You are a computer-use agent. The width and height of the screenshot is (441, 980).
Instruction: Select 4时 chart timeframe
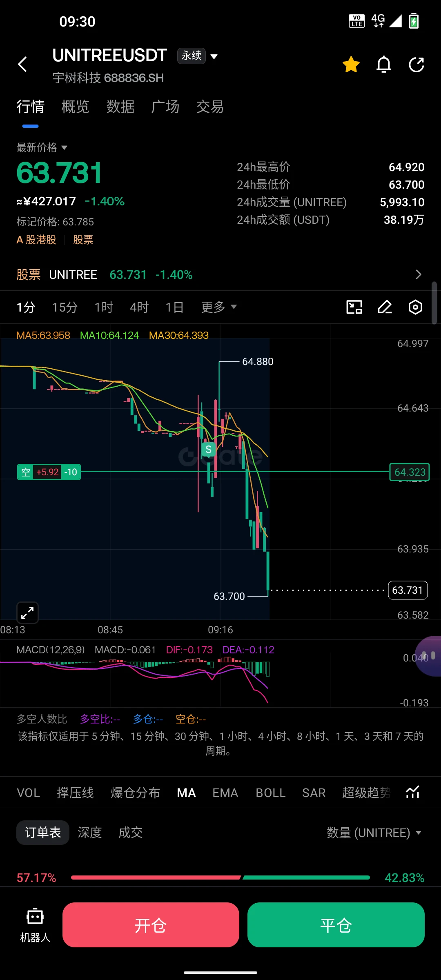[139, 307]
